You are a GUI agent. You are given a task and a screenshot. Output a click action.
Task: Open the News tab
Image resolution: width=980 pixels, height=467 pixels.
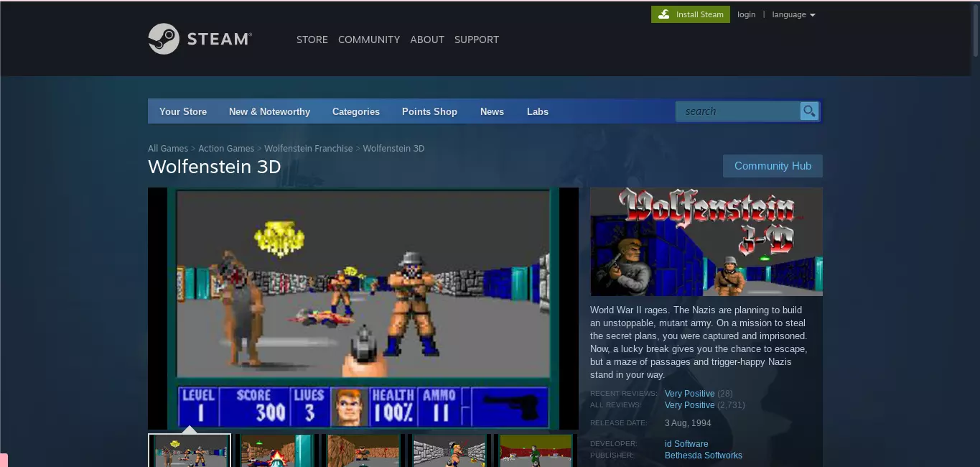(x=492, y=111)
